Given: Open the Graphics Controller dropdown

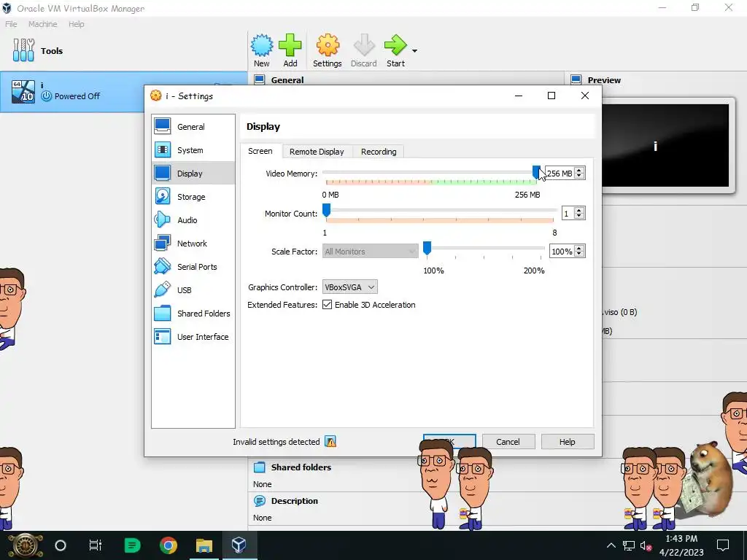Looking at the screenshot, I should coord(349,287).
